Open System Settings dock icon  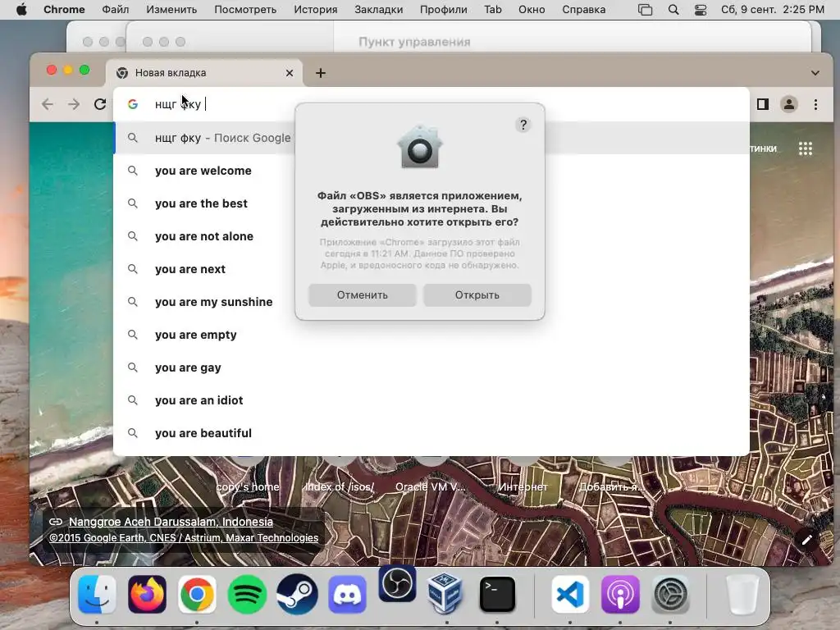pos(670,595)
